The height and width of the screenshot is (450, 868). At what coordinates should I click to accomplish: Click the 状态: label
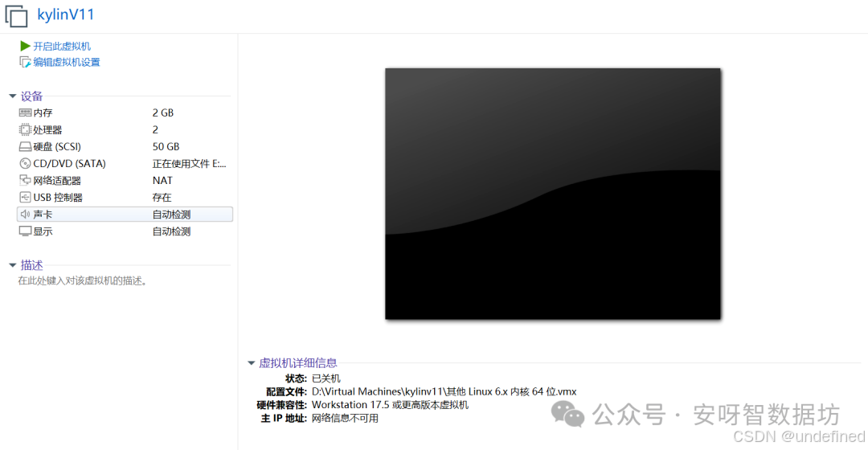[x=296, y=378]
